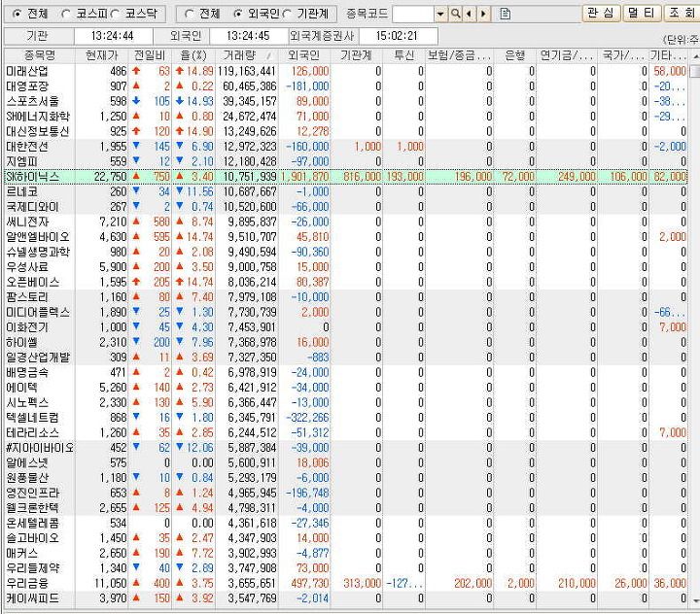Select the 원풍물산 row name

click(27, 478)
